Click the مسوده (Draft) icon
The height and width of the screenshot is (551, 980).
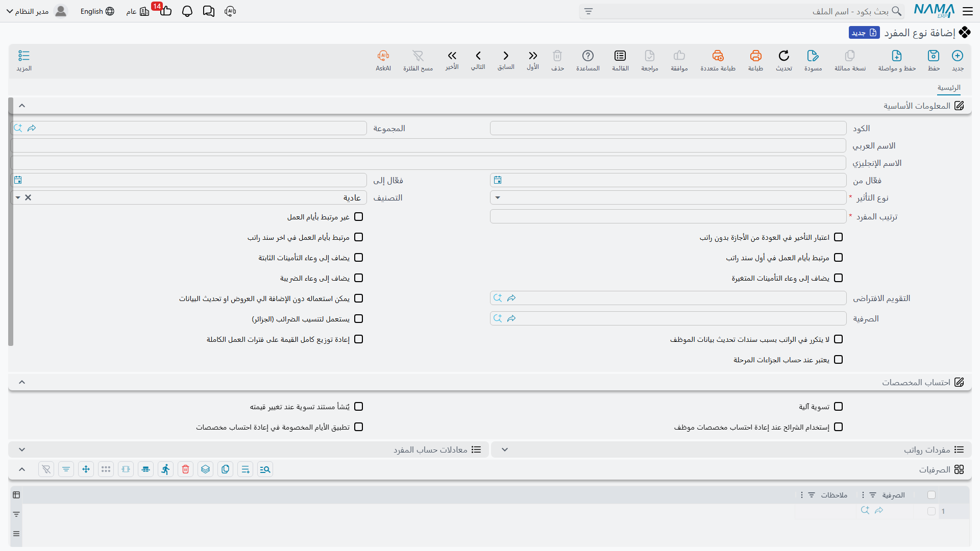coord(813,56)
